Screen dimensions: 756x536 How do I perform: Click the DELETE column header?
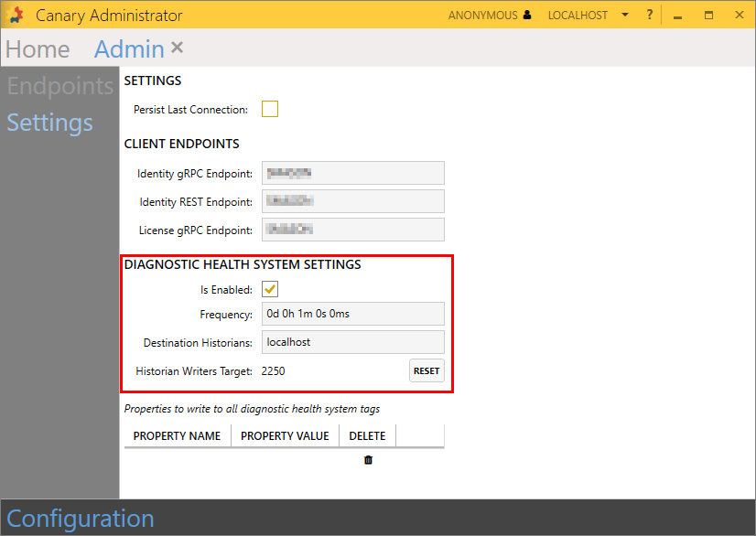[367, 435]
